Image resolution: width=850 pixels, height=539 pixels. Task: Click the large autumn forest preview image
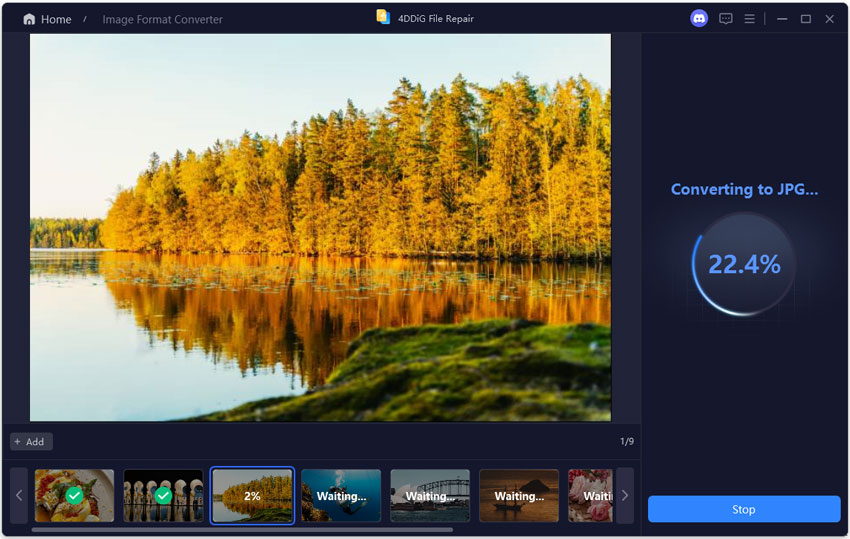pos(320,227)
